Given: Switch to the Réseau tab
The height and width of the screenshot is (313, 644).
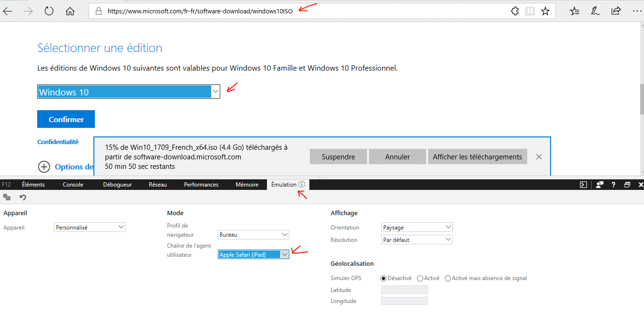Looking at the screenshot, I should [158, 185].
